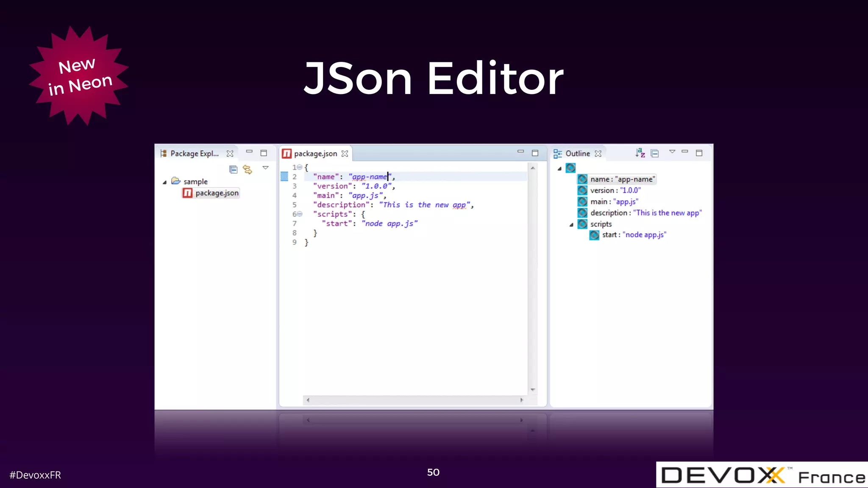Close the package.json editor tab

click(345, 153)
